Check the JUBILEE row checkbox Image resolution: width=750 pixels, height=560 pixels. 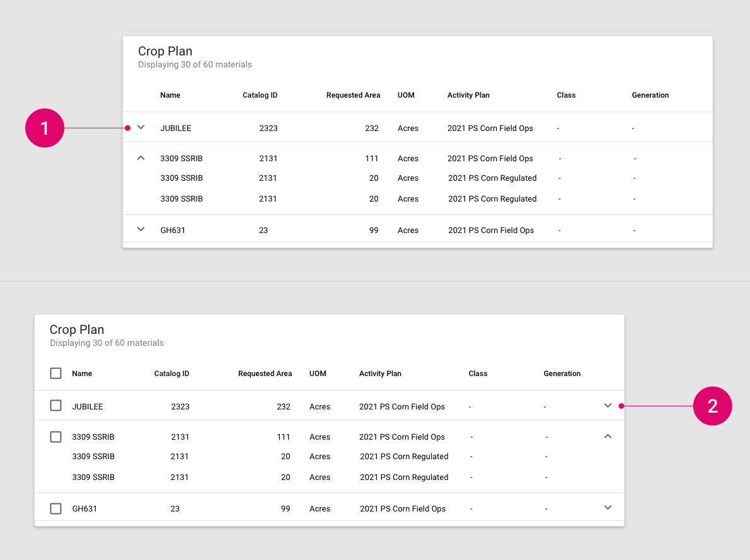tap(56, 406)
